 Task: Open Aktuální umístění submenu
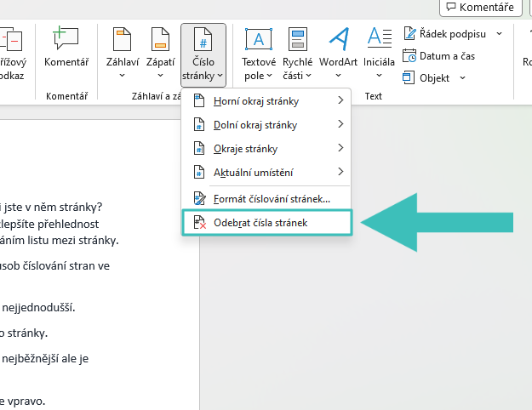[x=266, y=173]
